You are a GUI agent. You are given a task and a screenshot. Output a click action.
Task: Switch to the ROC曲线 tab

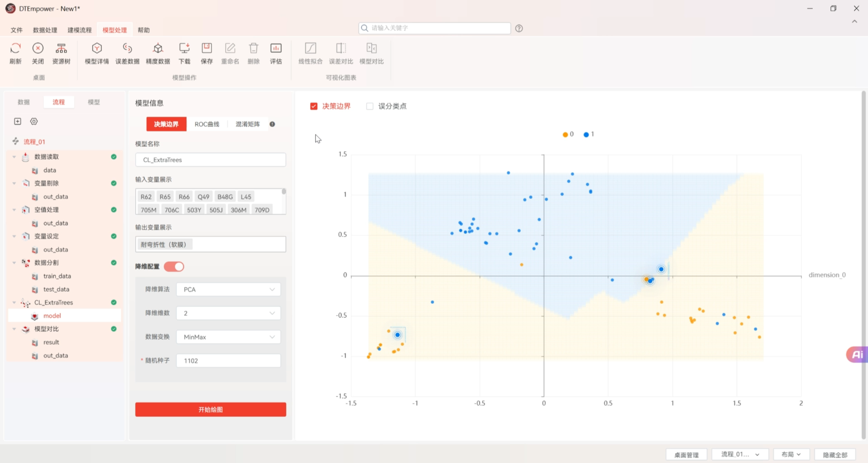207,124
